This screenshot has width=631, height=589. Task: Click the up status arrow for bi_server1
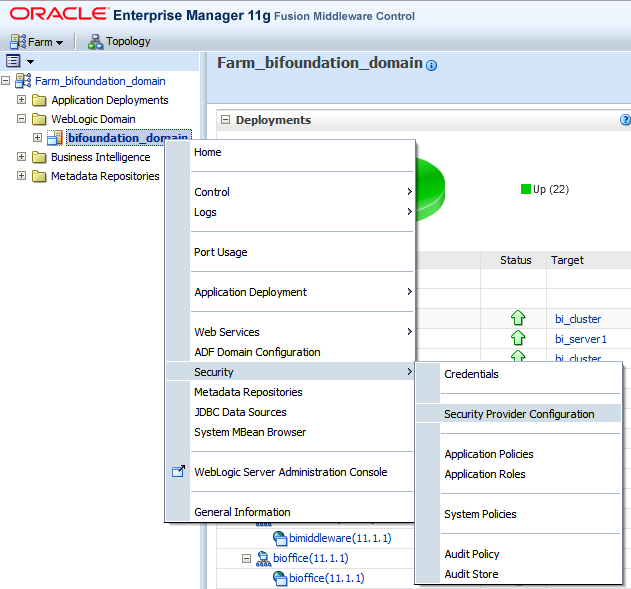[518, 338]
